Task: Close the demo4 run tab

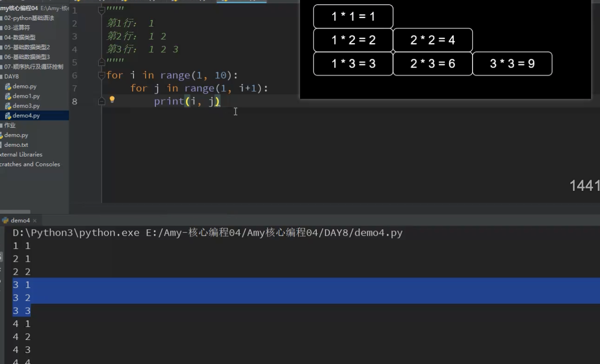Action: pos(35,221)
